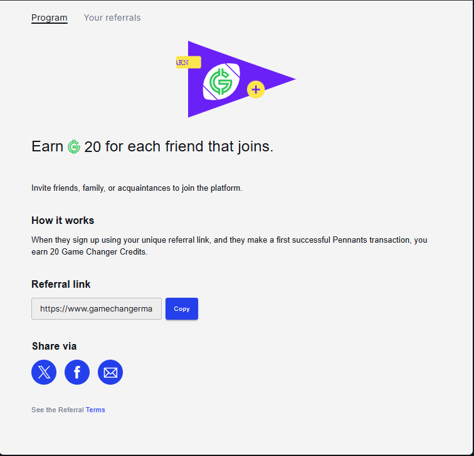Select the Program tab

tap(49, 18)
